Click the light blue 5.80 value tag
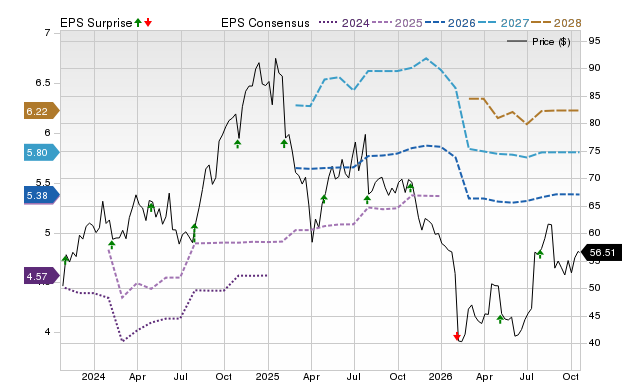Screen dimensions: 640x382 [42, 153]
